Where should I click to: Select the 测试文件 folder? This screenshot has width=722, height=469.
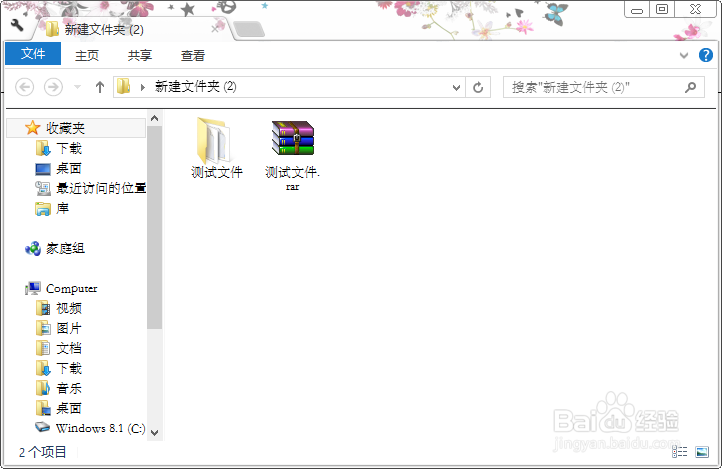216,148
